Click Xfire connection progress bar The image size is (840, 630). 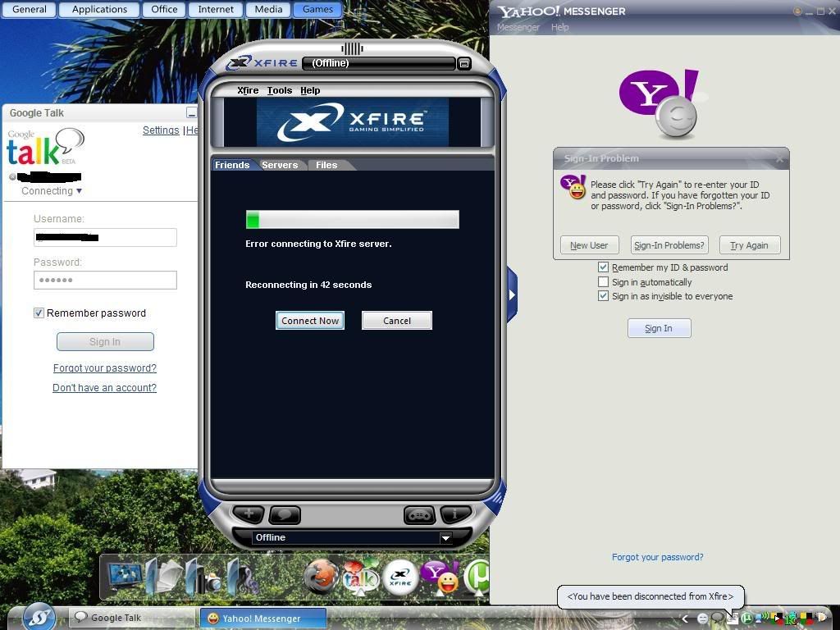pyautogui.click(x=353, y=219)
